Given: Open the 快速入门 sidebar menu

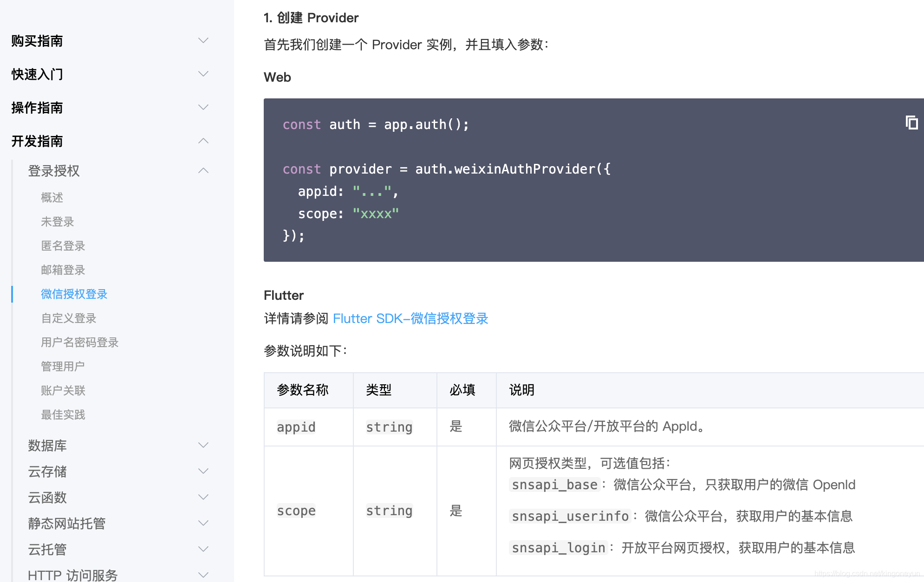Looking at the screenshot, I should tap(37, 74).
